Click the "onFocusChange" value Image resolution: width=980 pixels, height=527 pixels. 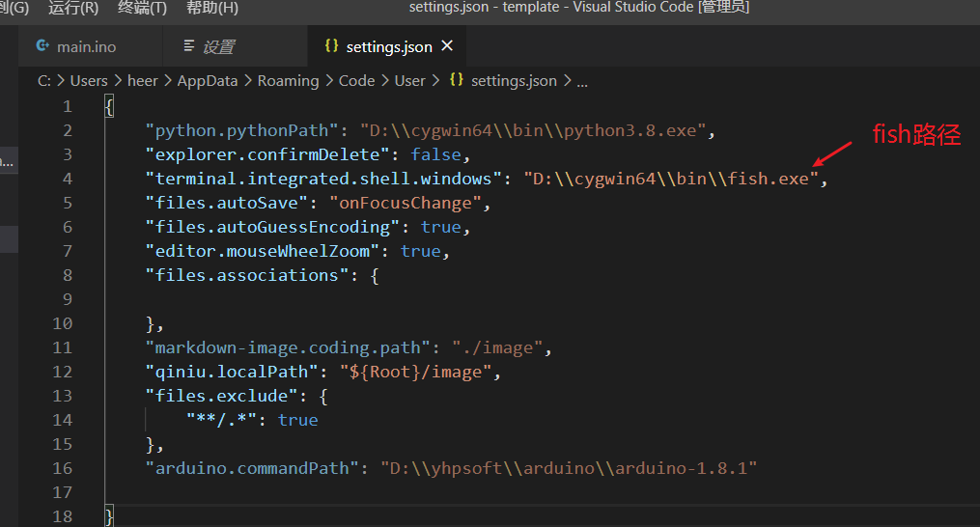[x=406, y=203]
